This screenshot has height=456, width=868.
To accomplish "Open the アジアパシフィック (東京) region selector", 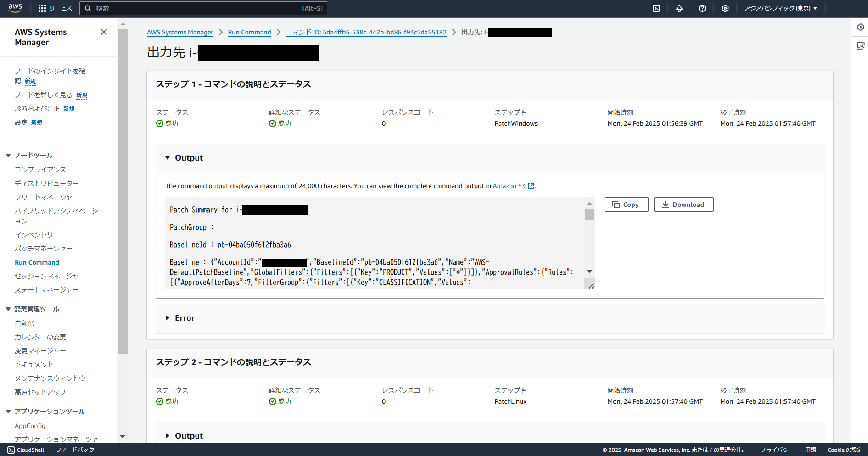I will (x=780, y=8).
